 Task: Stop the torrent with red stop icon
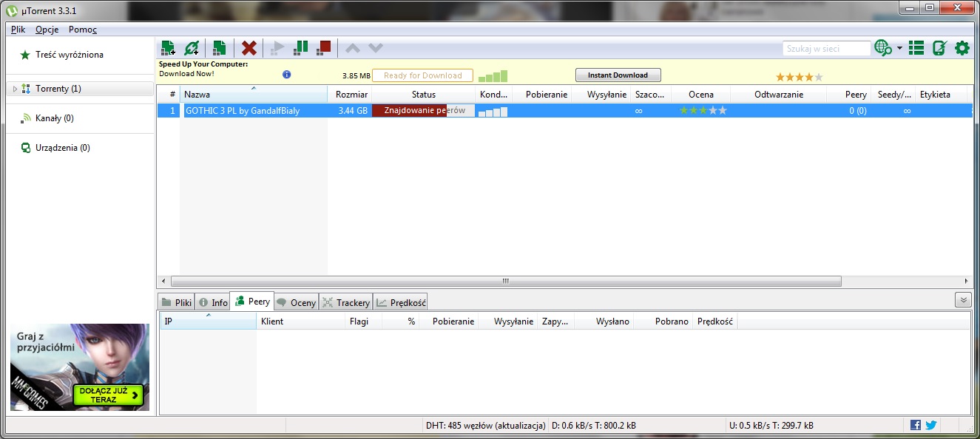click(x=323, y=48)
